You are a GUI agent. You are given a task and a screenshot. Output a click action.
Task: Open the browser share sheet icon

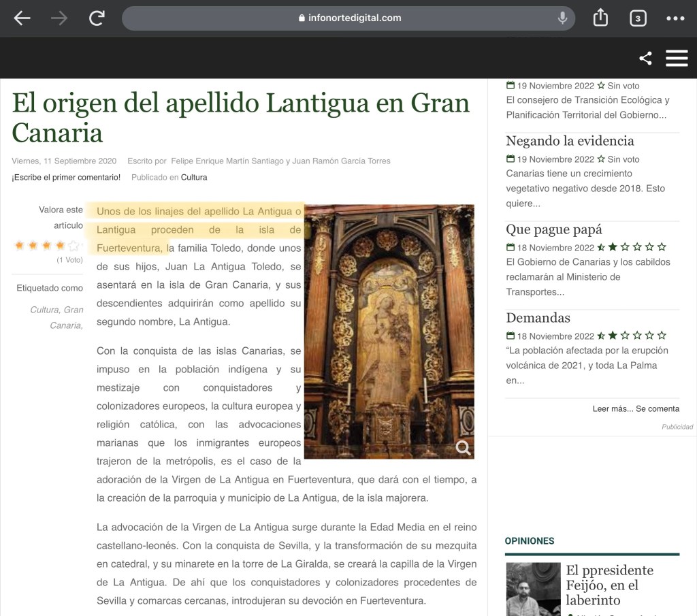click(x=600, y=18)
